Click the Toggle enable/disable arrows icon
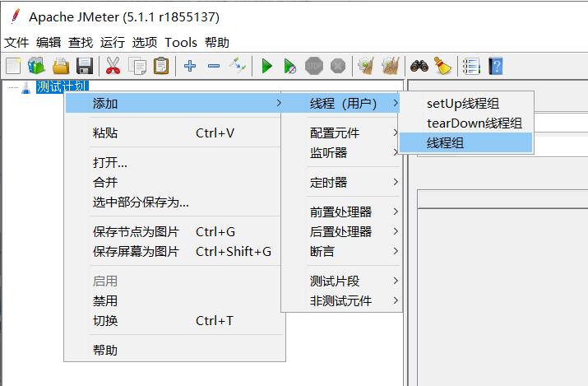 tap(238, 66)
